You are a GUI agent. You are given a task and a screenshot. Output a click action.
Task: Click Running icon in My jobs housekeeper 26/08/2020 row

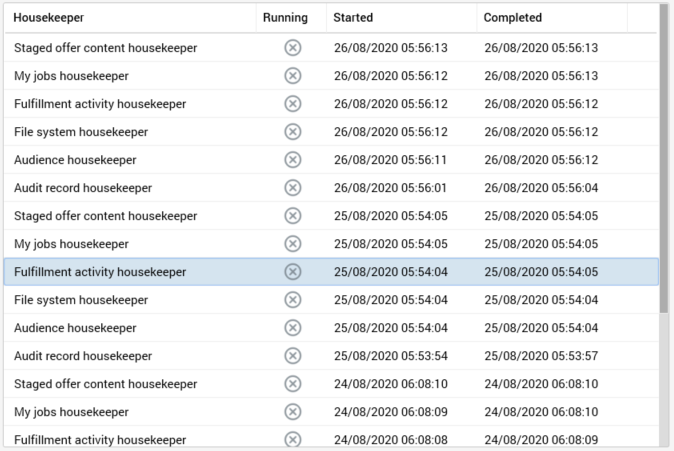(x=292, y=76)
